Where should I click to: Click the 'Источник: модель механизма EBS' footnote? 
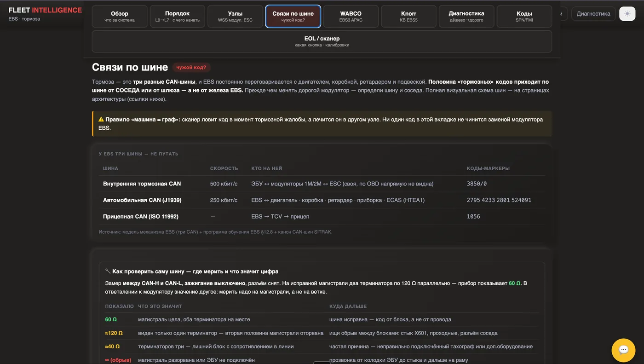click(x=215, y=232)
